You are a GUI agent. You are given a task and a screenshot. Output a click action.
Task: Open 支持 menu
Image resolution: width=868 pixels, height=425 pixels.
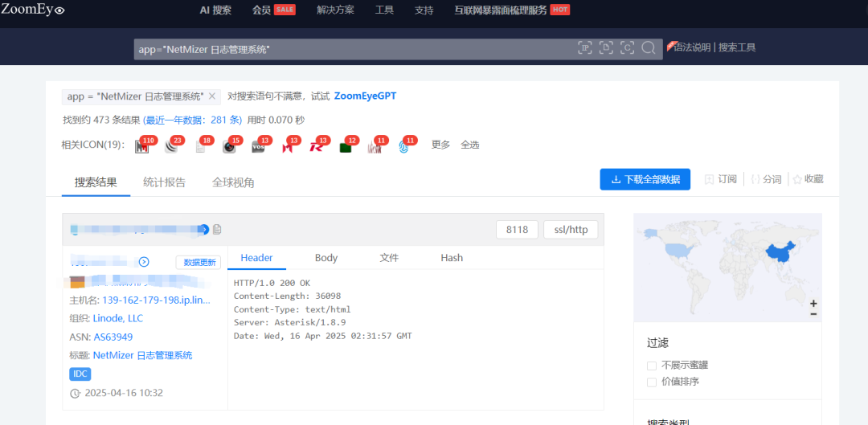(x=424, y=10)
